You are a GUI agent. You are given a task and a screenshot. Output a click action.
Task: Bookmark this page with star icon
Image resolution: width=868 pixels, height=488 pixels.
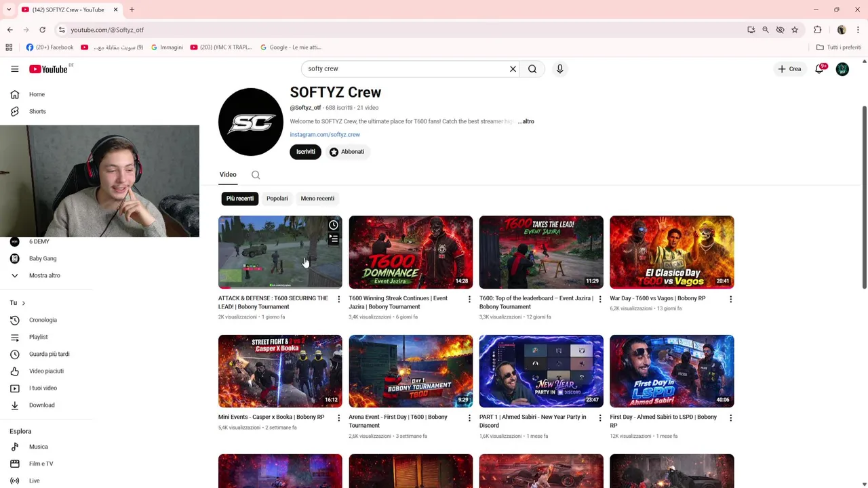[795, 30]
